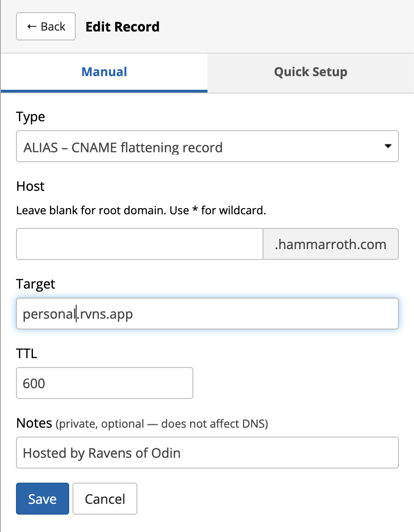The image size is (414, 532).
Task: Click the TTL field label
Action: pyautogui.click(x=27, y=353)
